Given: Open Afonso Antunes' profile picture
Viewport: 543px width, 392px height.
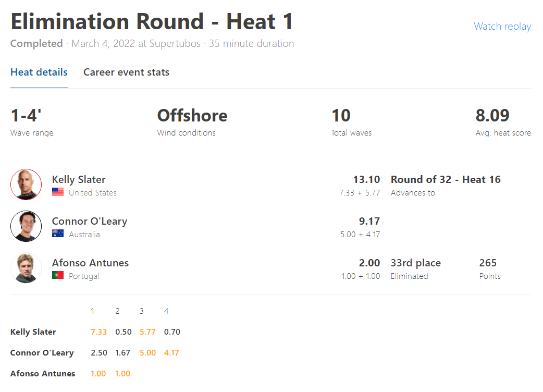Looking at the screenshot, I should (x=26, y=268).
